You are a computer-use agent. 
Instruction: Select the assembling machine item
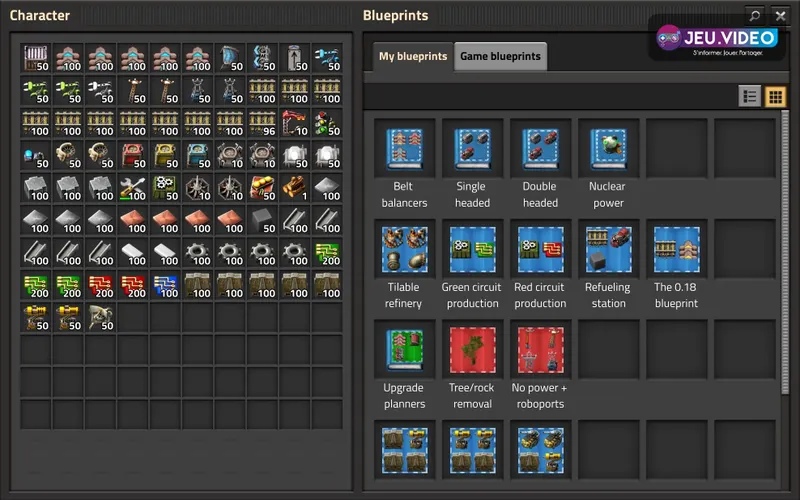click(165, 188)
